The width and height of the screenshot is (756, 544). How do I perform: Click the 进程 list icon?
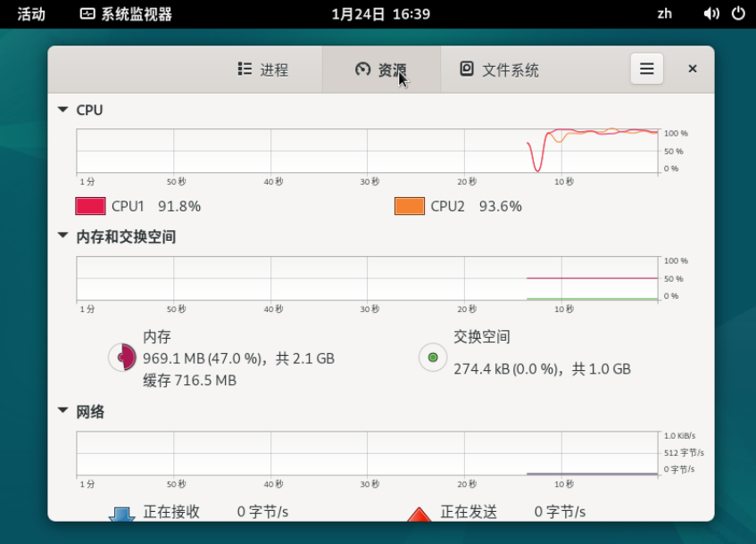click(245, 69)
